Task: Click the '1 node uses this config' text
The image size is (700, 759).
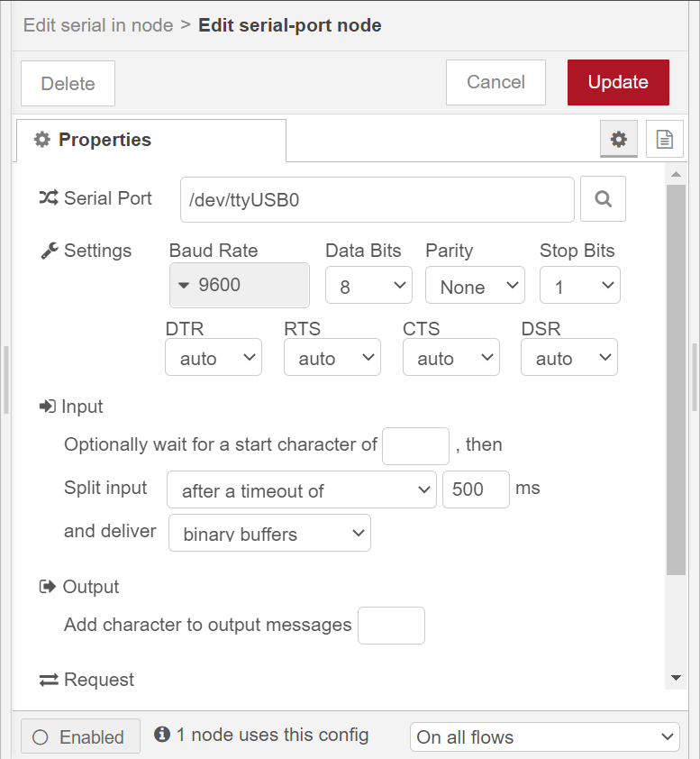Action: point(272,735)
